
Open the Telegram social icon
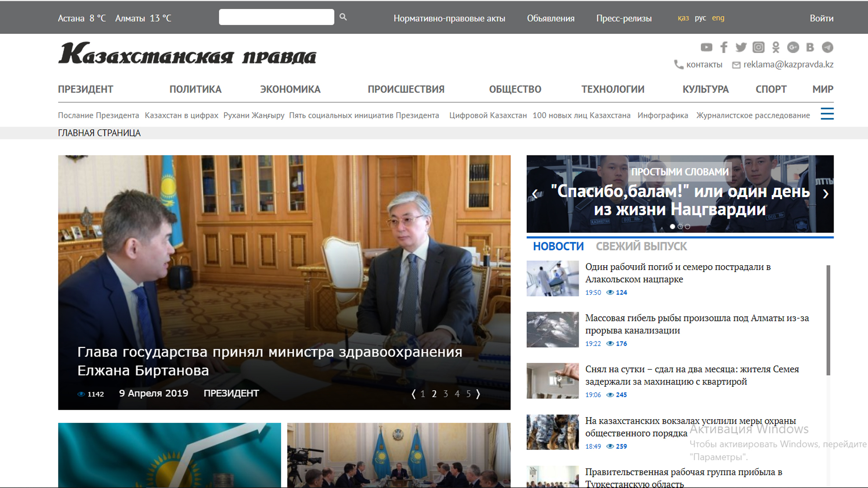point(827,47)
